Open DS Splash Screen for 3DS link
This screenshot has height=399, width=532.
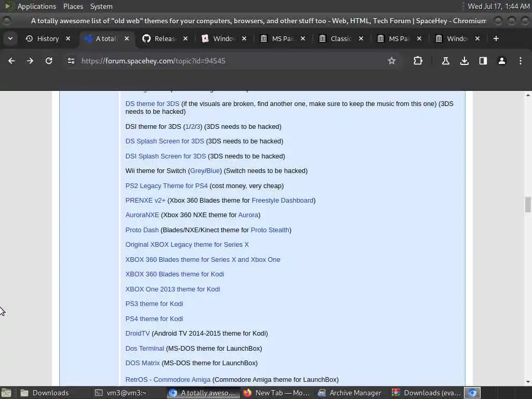pyautogui.click(x=165, y=141)
